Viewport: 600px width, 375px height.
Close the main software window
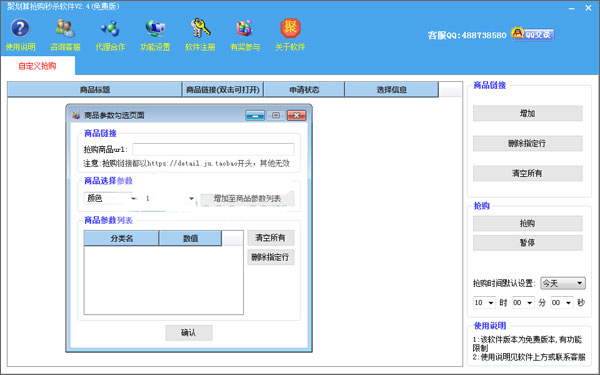(589, 8)
